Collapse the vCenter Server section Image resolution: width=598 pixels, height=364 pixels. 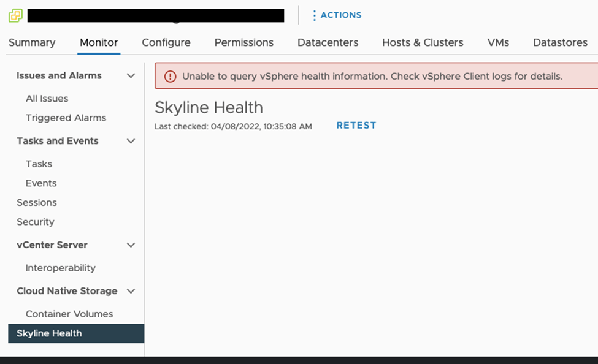pyautogui.click(x=130, y=245)
